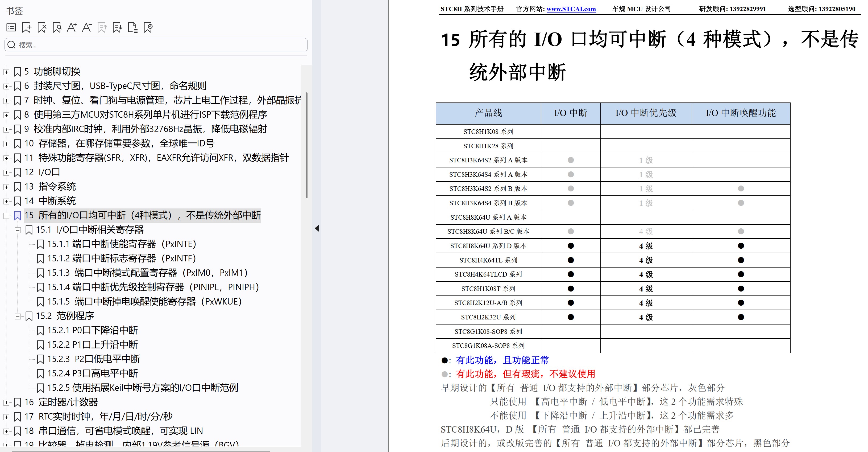Open the www.STCAI.com website link

coord(571,9)
